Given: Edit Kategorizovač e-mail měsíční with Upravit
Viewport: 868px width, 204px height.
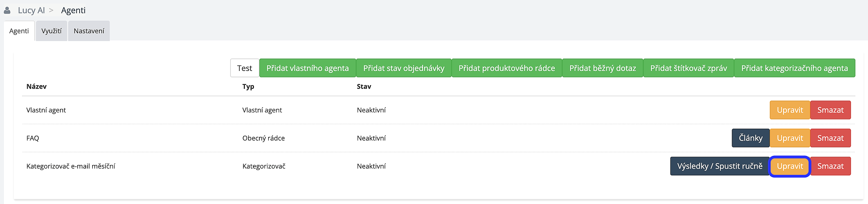Looking at the screenshot, I should coord(790,166).
